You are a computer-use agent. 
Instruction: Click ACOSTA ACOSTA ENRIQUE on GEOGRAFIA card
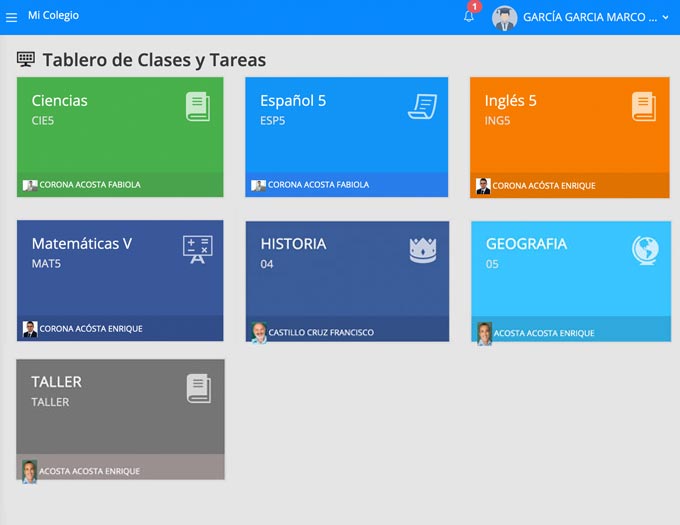[544, 333]
